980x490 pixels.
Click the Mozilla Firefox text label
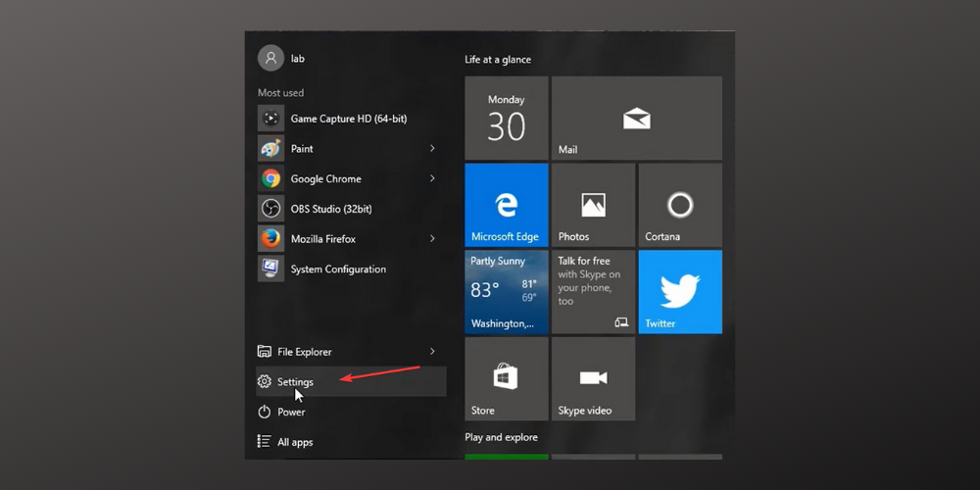pyautogui.click(x=323, y=239)
